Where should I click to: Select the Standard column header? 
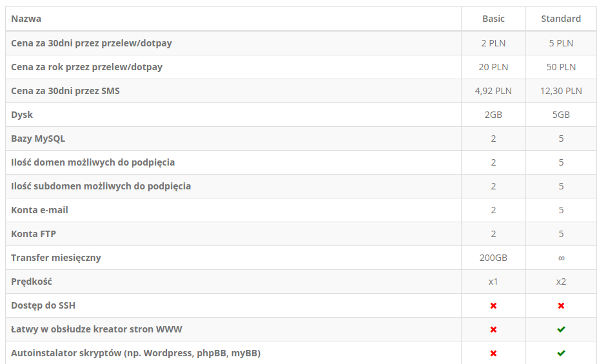(561, 19)
